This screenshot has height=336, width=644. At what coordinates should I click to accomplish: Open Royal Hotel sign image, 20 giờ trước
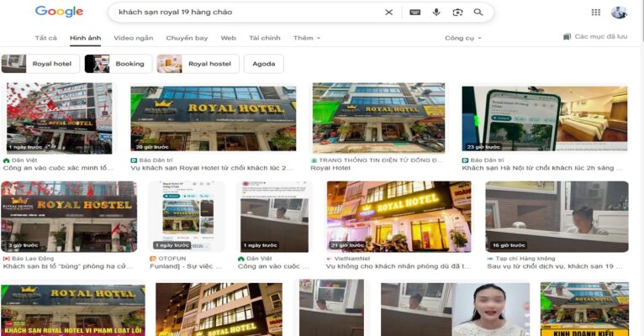point(214,118)
